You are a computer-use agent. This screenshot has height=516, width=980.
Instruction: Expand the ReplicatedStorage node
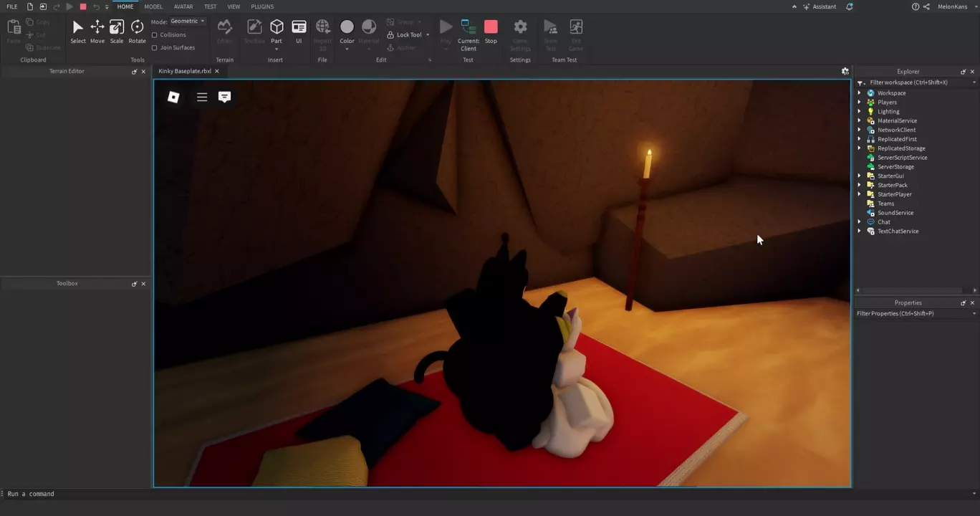click(860, 148)
